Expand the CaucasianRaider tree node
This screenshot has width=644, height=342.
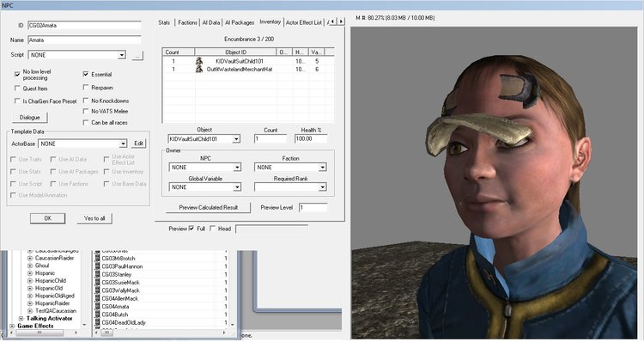[x=30, y=258]
